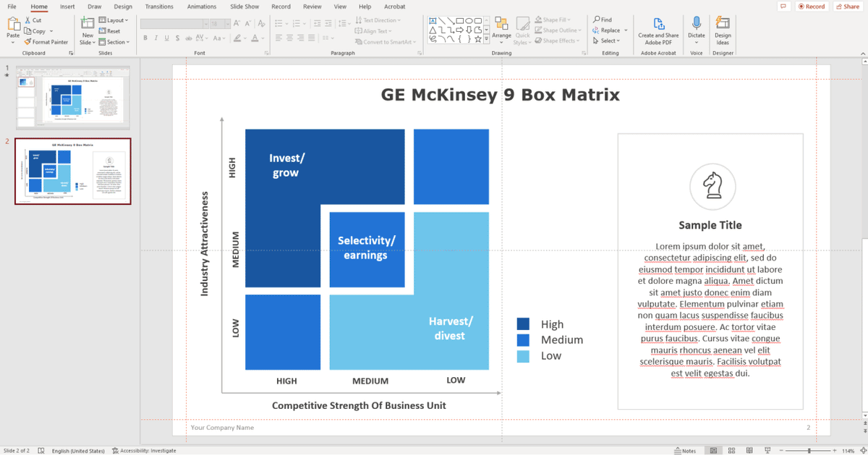Select slide 1 thumbnail
Image resolution: width=868 pixels, height=456 pixels.
pos(72,98)
